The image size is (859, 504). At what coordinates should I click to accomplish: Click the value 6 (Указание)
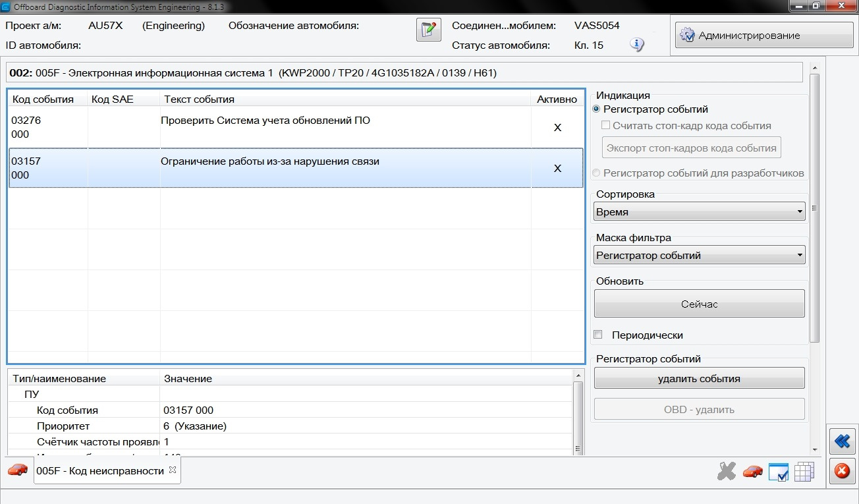click(195, 426)
